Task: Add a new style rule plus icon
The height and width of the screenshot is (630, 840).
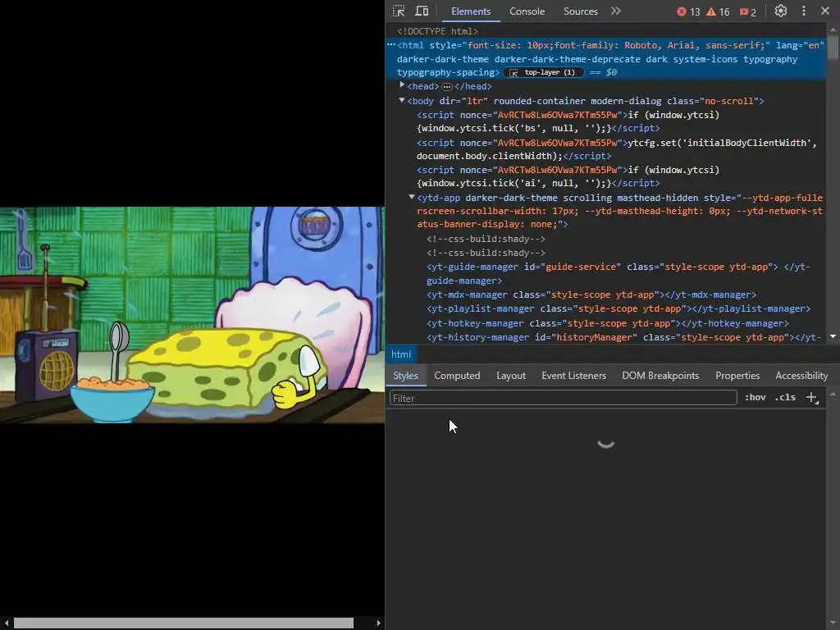Action: coord(811,398)
